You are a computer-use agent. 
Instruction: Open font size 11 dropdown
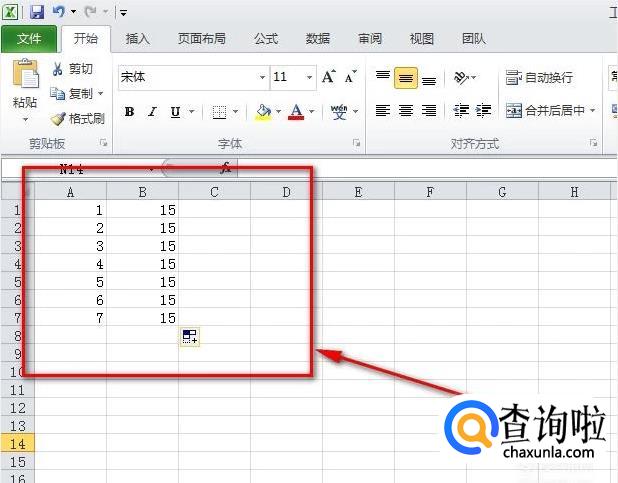(x=309, y=77)
